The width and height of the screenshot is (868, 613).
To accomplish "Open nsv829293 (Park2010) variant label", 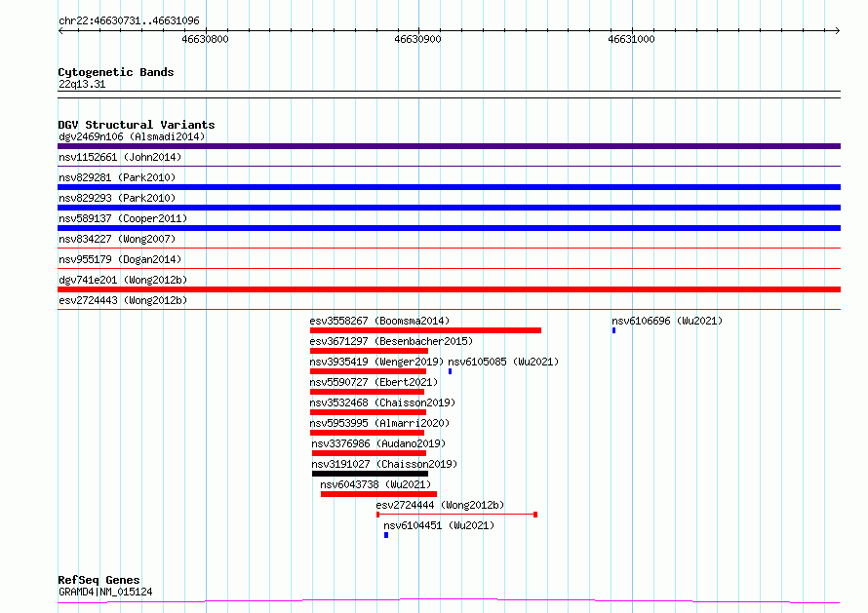I will (x=117, y=198).
